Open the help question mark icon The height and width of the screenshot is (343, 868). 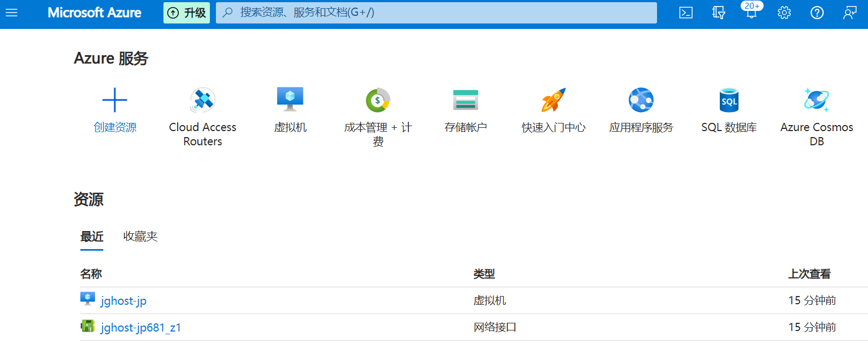(x=817, y=13)
